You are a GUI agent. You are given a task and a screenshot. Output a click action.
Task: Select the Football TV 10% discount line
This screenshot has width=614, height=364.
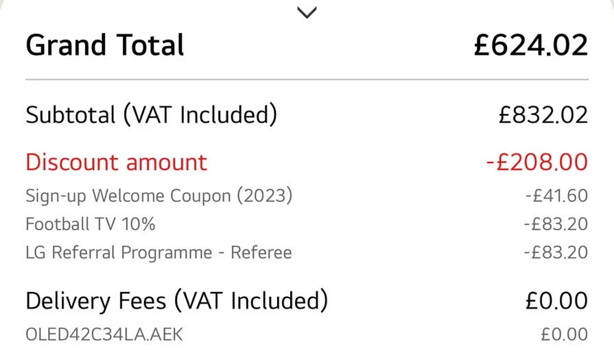point(91,223)
